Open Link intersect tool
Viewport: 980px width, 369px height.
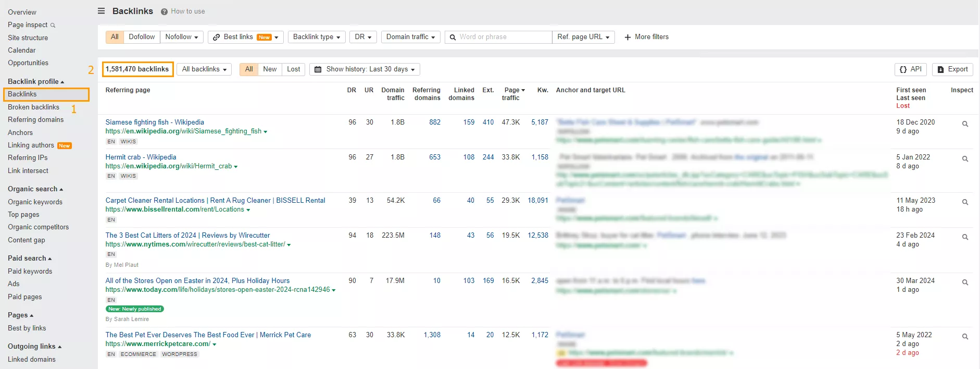tap(28, 171)
